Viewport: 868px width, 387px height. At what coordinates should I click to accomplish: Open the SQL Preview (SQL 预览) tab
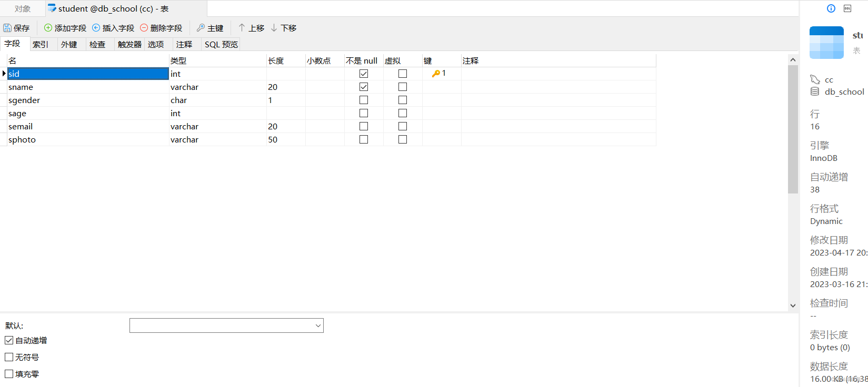[x=221, y=44]
